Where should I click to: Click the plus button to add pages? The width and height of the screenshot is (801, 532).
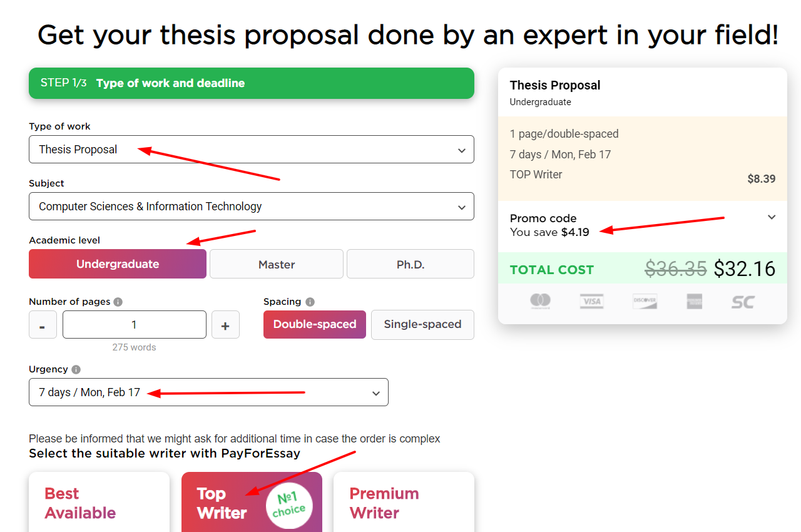[225, 324]
